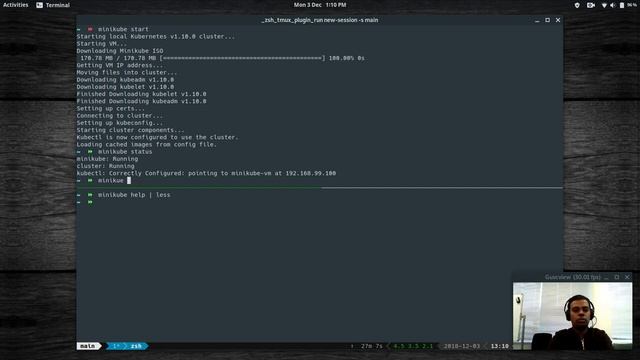Click the 'minikube help | less' command in the lower pane
The image size is (640, 360).
[134, 195]
